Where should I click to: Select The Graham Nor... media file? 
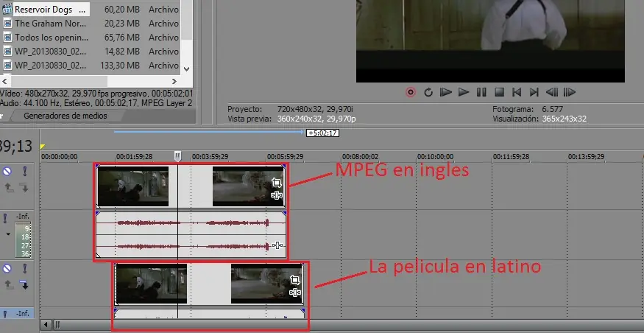tap(51, 24)
